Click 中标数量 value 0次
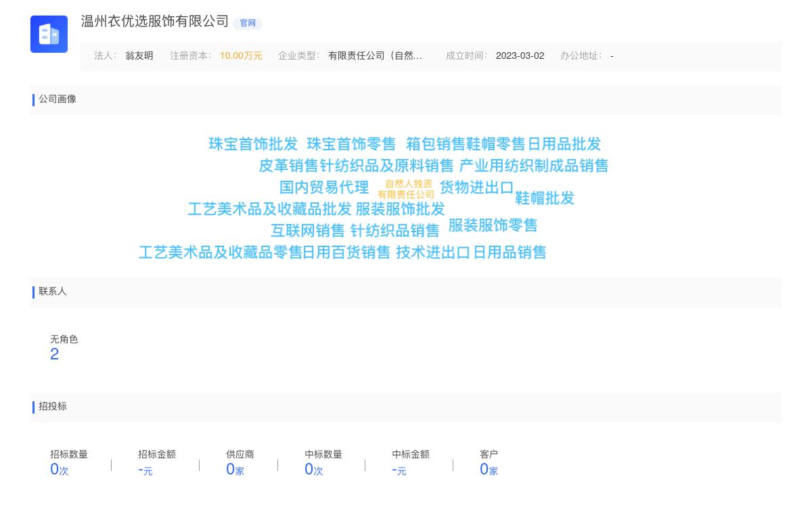This screenshot has width=812, height=509. tap(314, 470)
